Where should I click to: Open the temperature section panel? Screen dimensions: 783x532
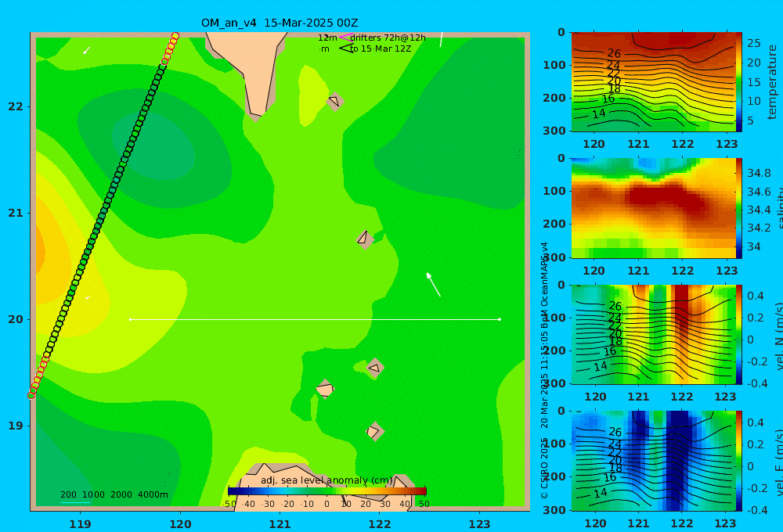point(653,81)
